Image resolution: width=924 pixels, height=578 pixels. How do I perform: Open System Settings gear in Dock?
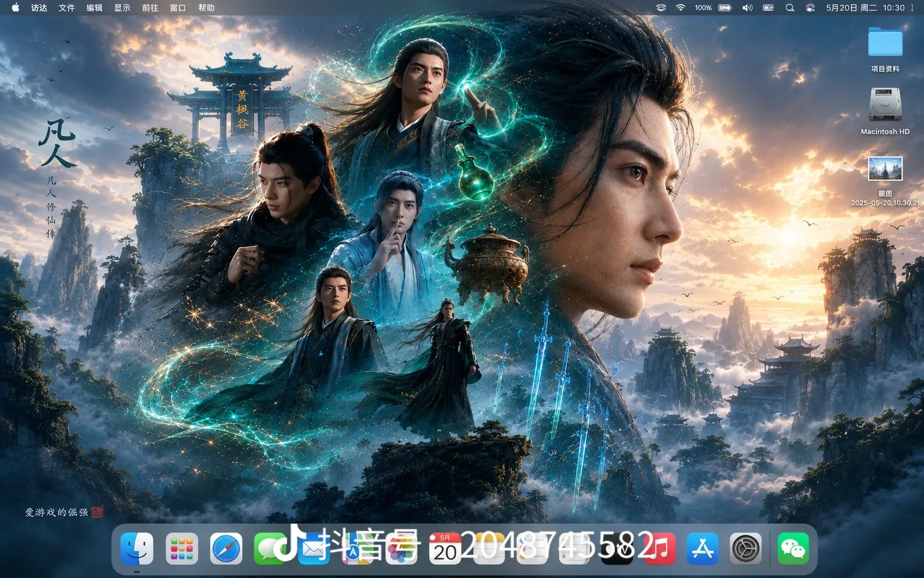tap(746, 549)
